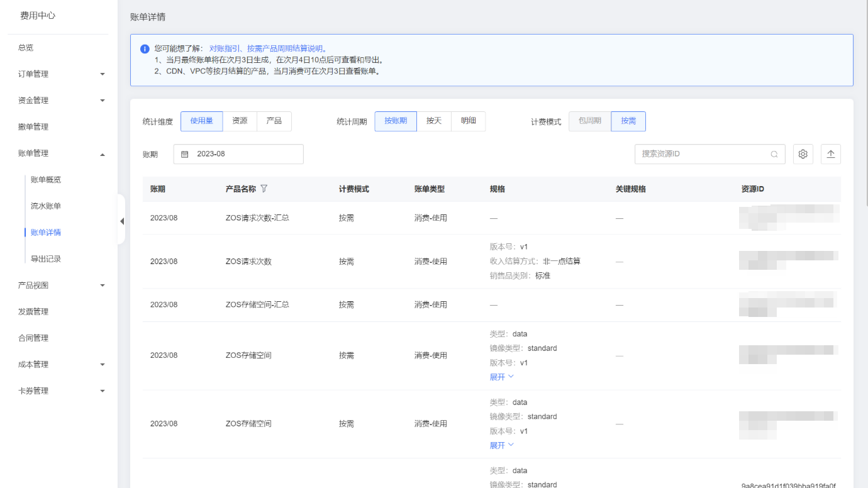
Task: Open the 对账指引 link
Action: pyautogui.click(x=225, y=48)
